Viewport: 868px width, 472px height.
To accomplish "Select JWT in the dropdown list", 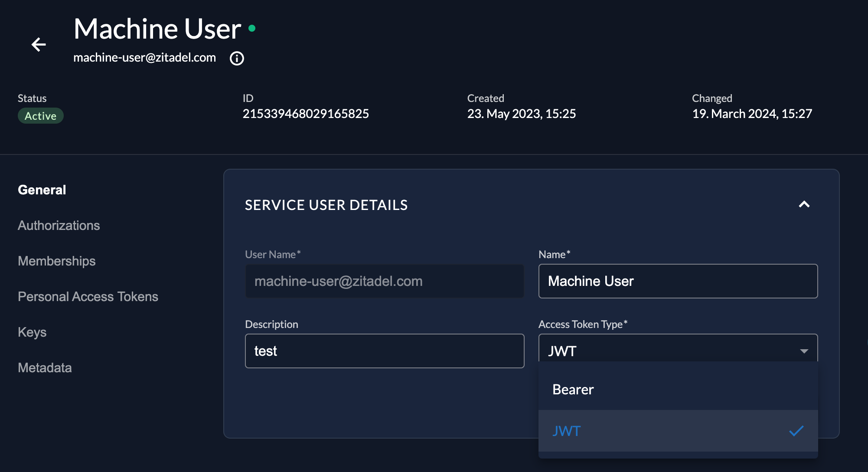I will 566,431.
